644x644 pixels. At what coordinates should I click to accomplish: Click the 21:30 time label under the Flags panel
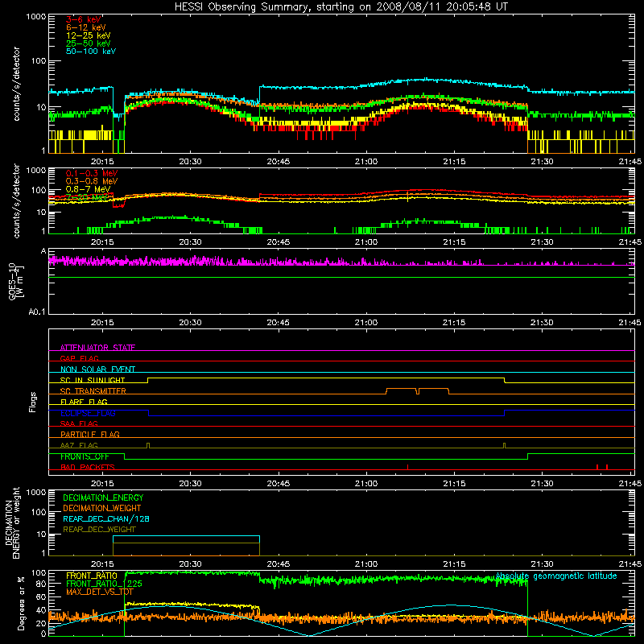pos(542,484)
